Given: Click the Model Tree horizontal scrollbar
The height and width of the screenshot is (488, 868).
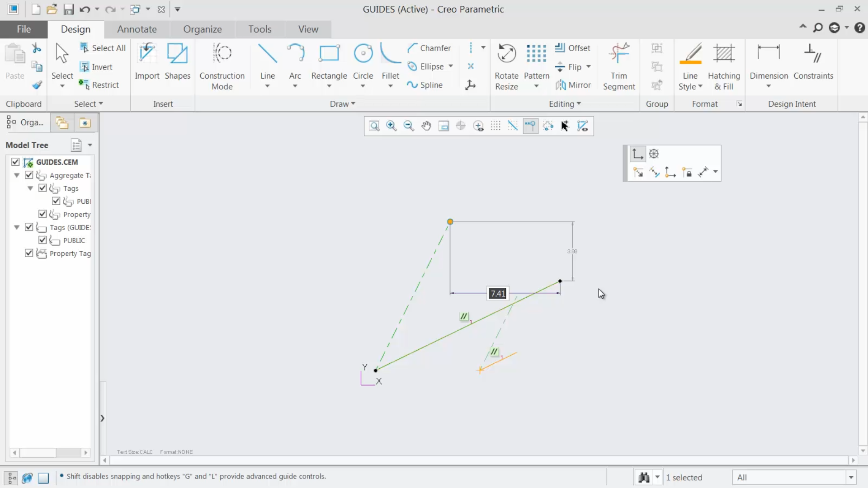Looking at the screenshot, I should 50,452.
